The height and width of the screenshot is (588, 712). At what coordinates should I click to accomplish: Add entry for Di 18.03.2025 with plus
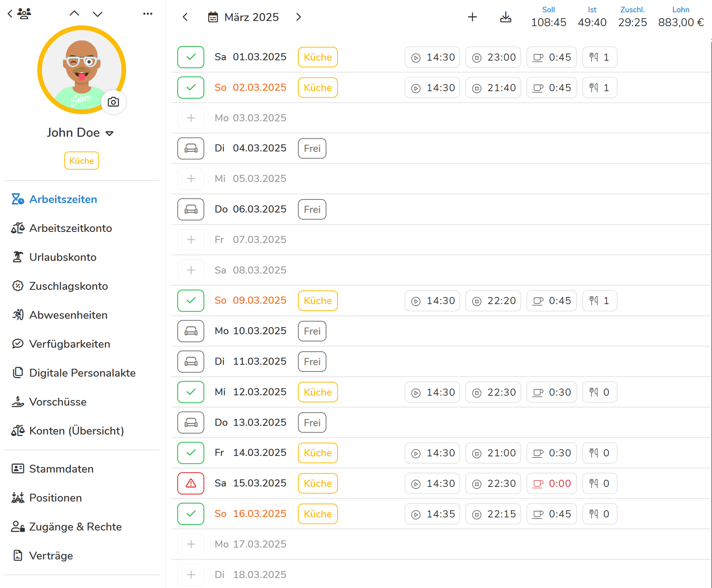191,575
